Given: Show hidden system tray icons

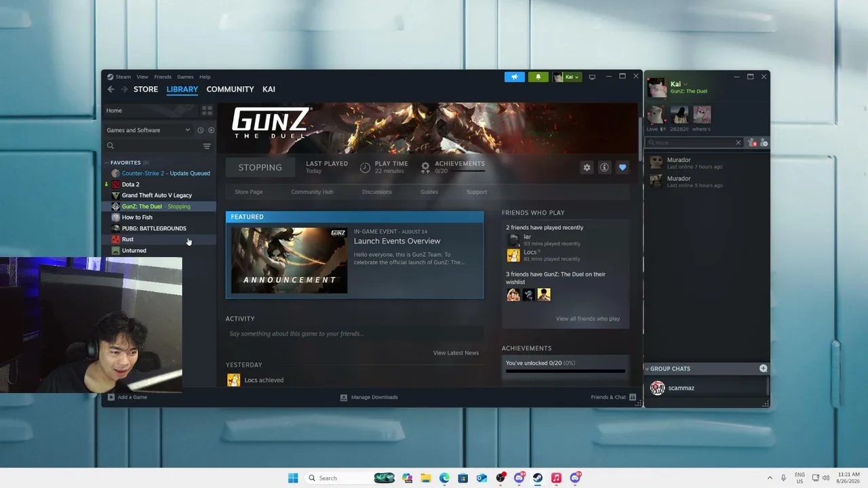Looking at the screenshot, I should coord(770,478).
